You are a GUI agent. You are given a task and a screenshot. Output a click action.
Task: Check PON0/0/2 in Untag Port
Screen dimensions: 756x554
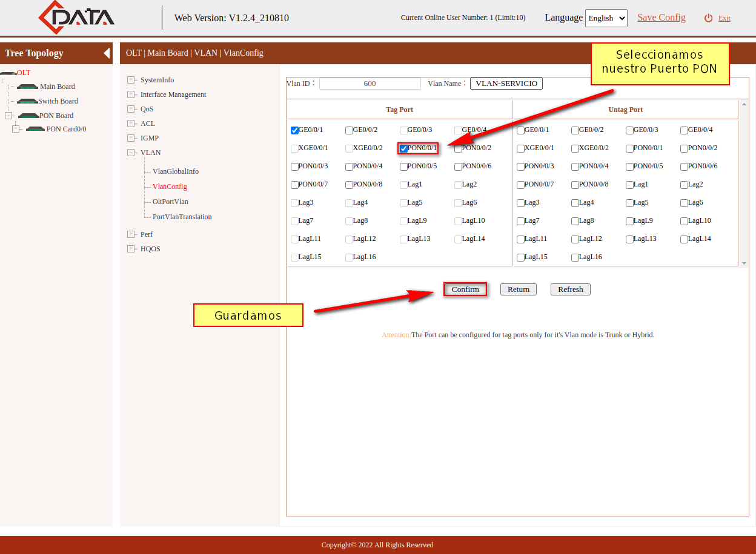coord(684,148)
